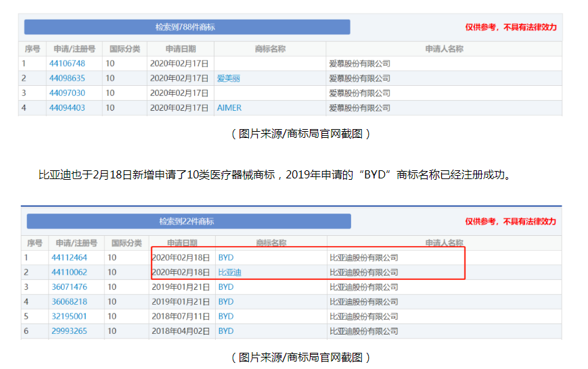Open registration number 44098635 link

67,78
